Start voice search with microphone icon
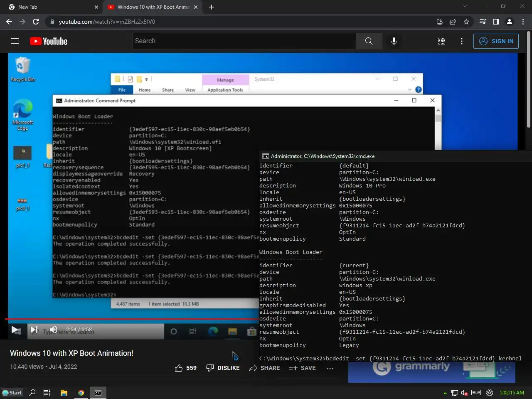 pyautogui.click(x=394, y=41)
